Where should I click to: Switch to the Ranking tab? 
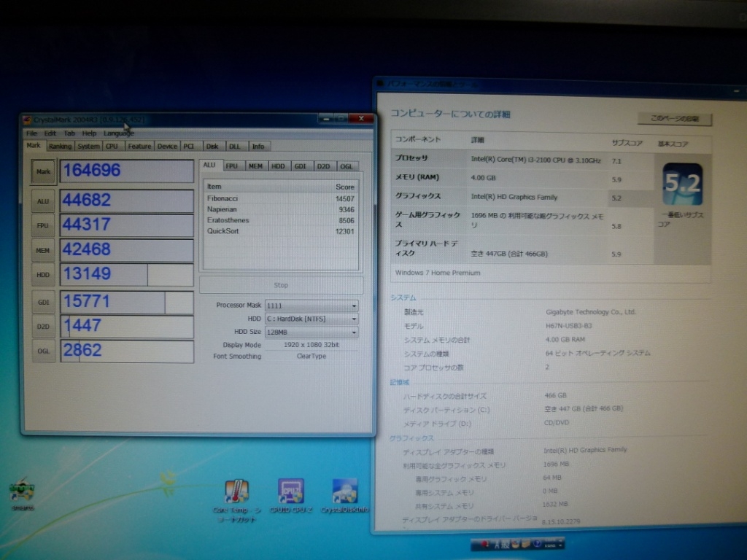[x=60, y=147]
